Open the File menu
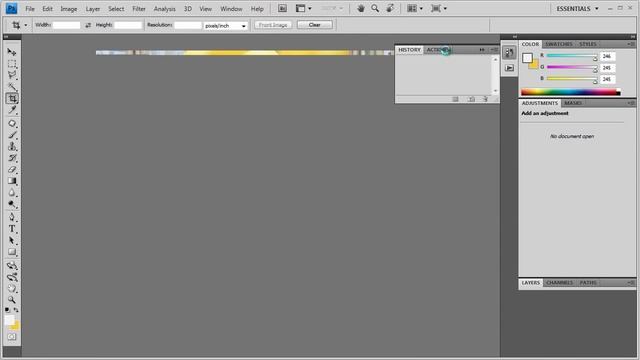640x360 pixels. click(30, 9)
